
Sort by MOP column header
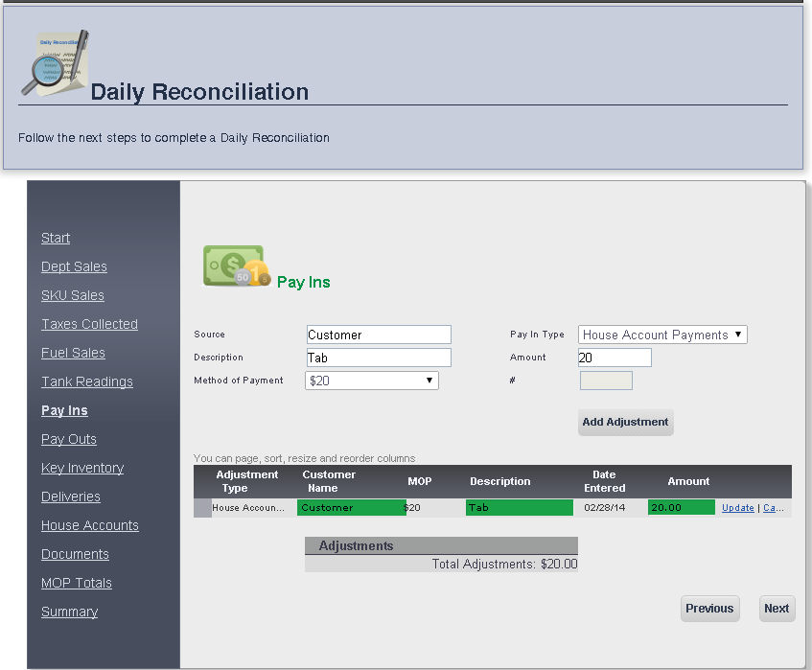point(420,481)
